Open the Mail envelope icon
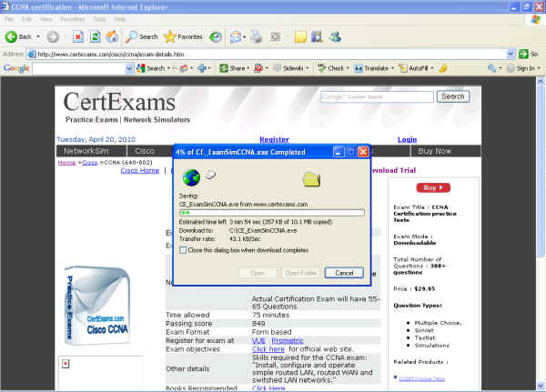 click(236, 37)
